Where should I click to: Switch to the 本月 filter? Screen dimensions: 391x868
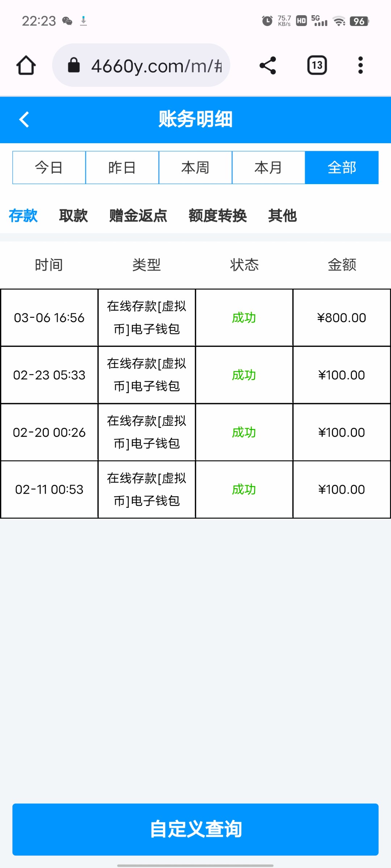(x=268, y=168)
